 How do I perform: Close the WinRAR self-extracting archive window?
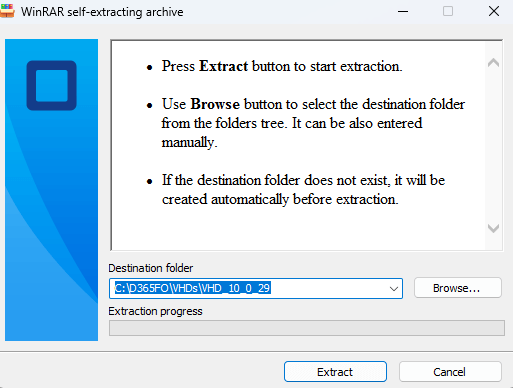tap(494, 12)
